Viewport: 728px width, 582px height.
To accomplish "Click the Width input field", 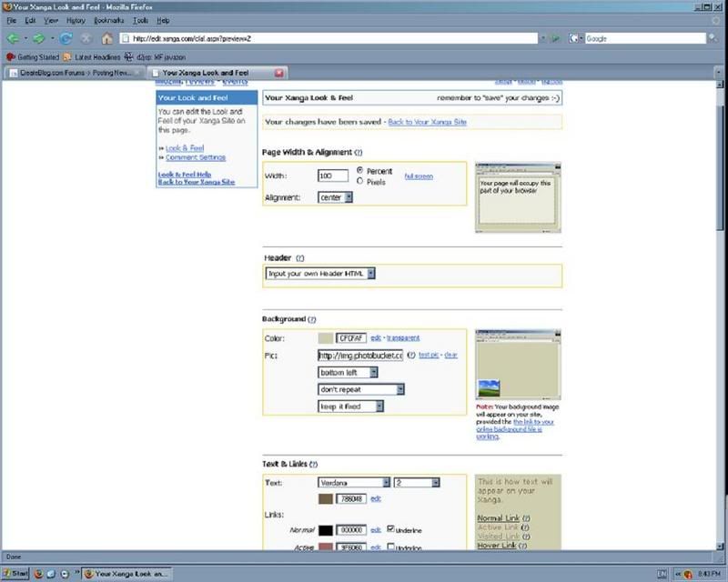I will click(333, 176).
